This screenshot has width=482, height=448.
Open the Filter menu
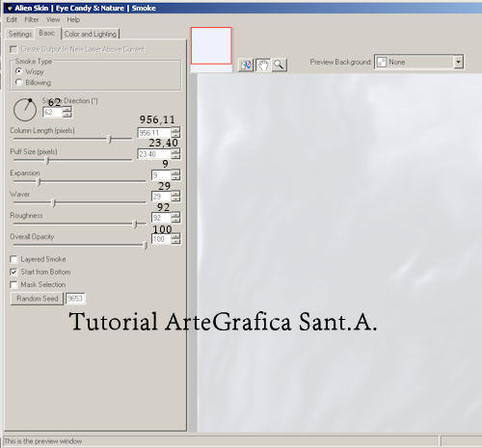[32, 19]
